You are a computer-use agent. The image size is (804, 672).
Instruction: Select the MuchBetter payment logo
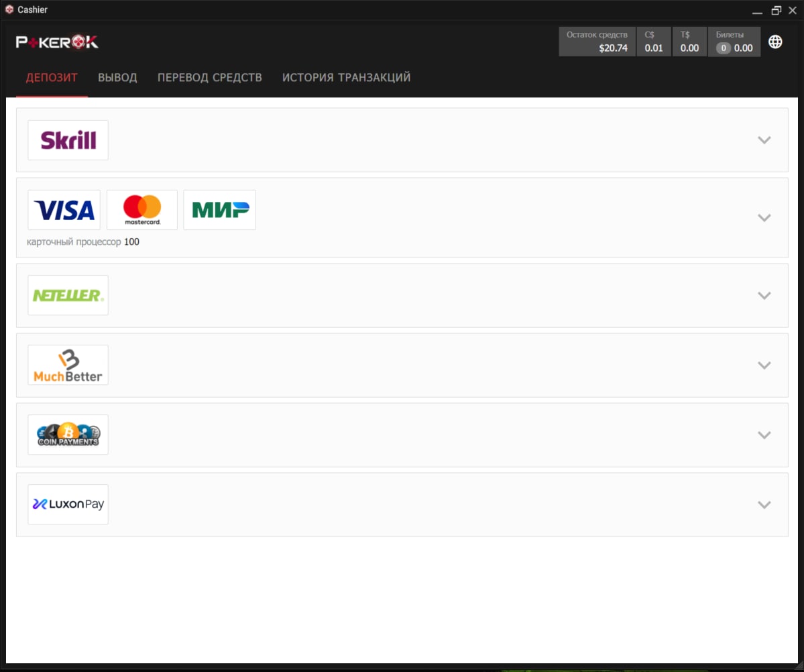[68, 365]
